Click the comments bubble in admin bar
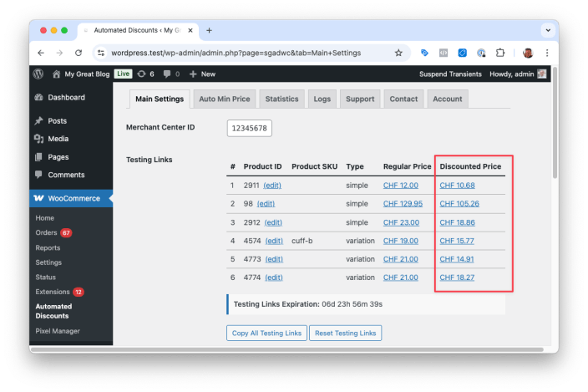 170,74
